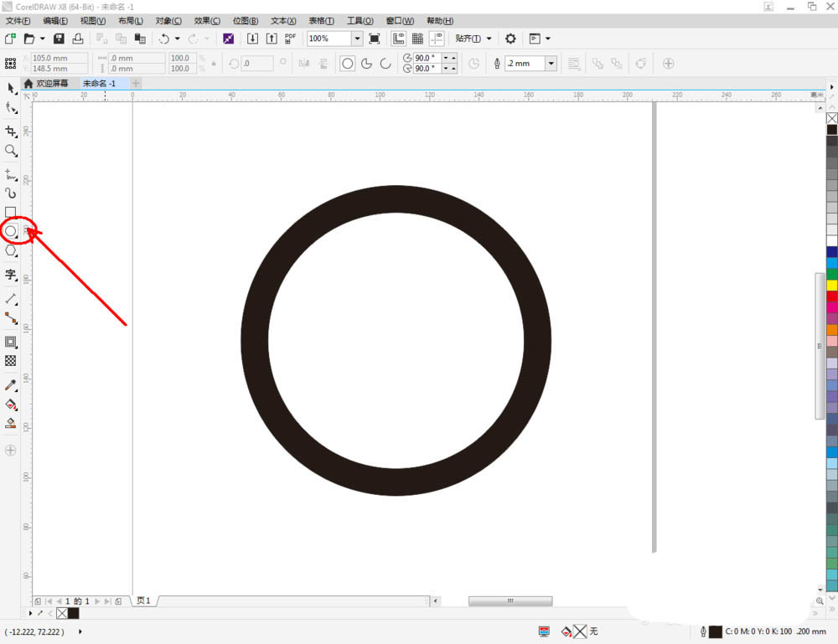Pick the yellow swatch in the color palette
This screenshot has height=644, width=838.
pyautogui.click(x=831, y=286)
